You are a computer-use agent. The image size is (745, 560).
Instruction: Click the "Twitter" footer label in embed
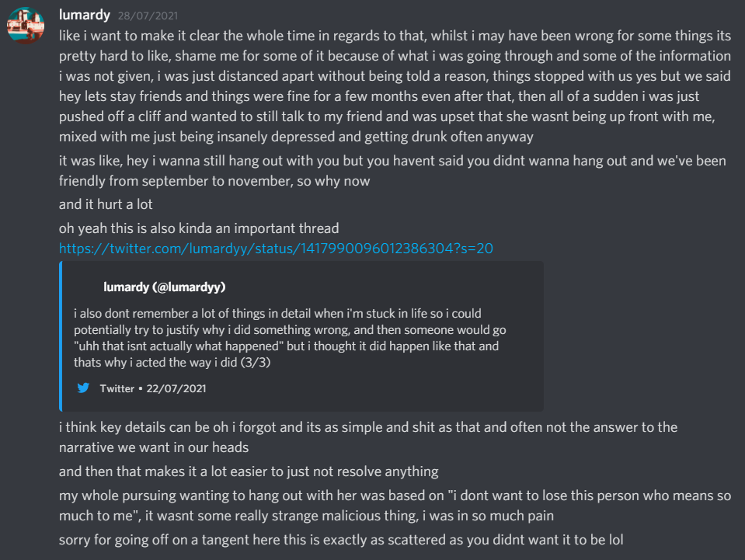(117, 388)
